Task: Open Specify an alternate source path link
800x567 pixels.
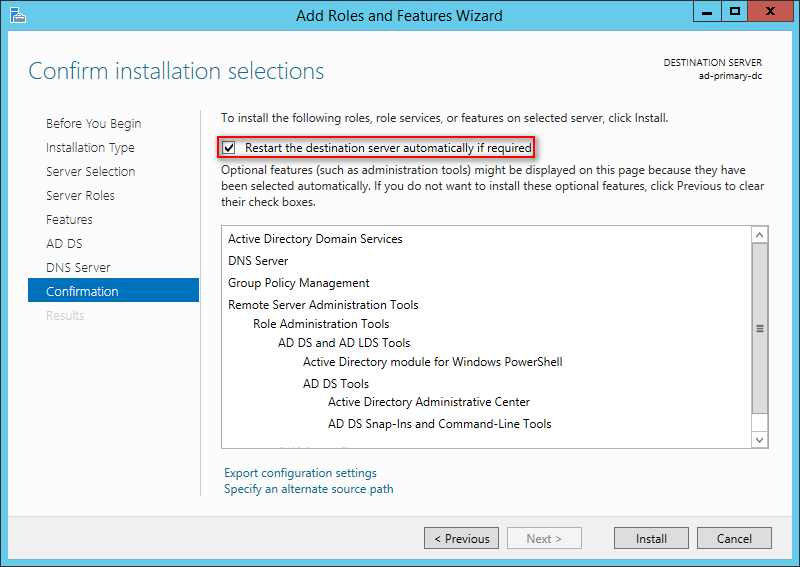Action: pyautogui.click(x=309, y=489)
